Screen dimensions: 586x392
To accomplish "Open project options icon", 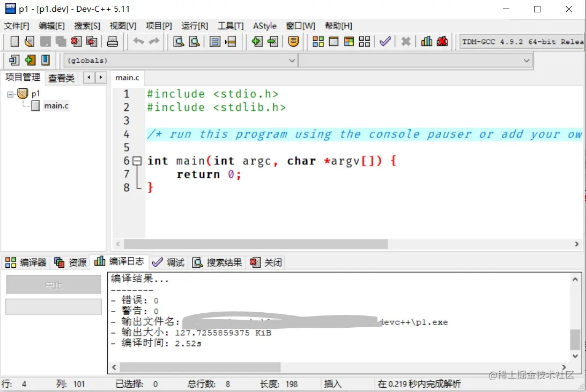I will point(293,41).
